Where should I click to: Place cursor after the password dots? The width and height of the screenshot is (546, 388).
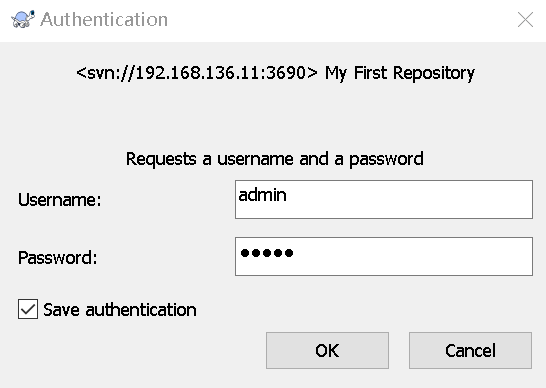(x=295, y=253)
